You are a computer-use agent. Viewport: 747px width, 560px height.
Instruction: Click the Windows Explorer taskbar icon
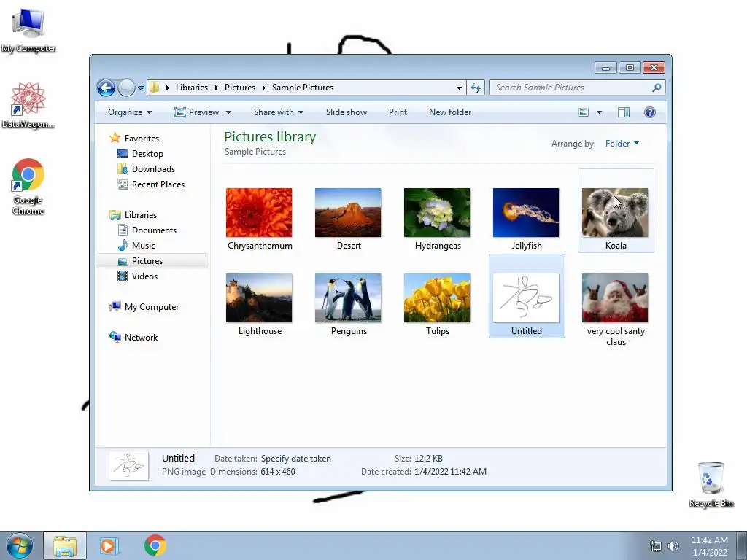pyautogui.click(x=65, y=545)
